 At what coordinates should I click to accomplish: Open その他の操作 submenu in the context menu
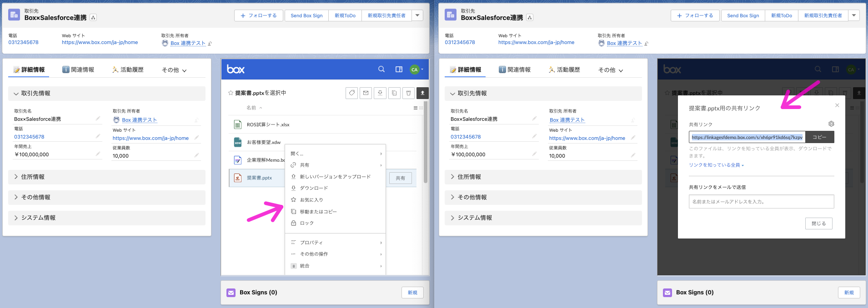click(x=336, y=254)
